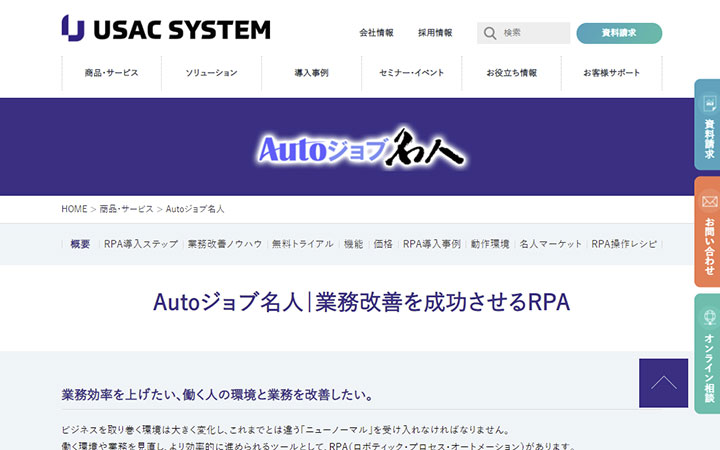
Task: Click the USAC SYSTEM logo
Action: [x=166, y=28]
